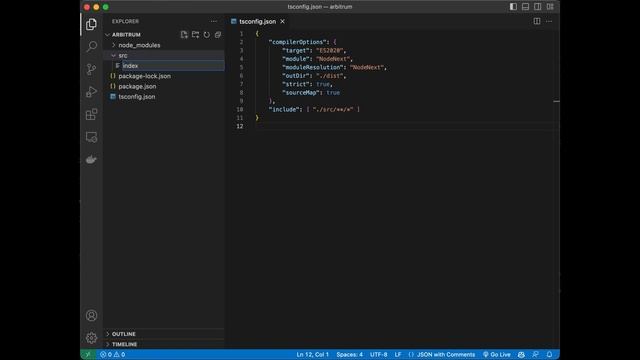Open errors and warnings count in status bar

tap(113, 354)
